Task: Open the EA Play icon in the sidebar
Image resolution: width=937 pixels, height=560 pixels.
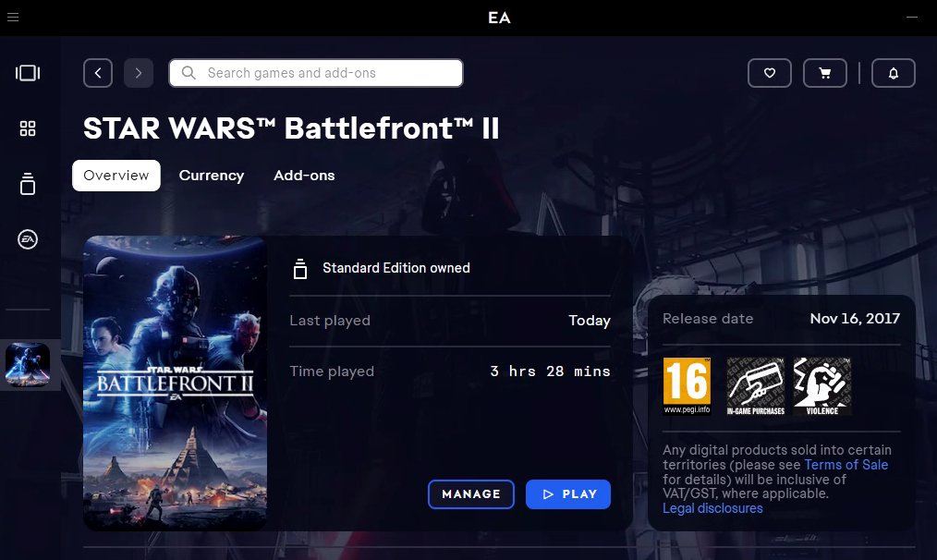Action: coord(28,239)
